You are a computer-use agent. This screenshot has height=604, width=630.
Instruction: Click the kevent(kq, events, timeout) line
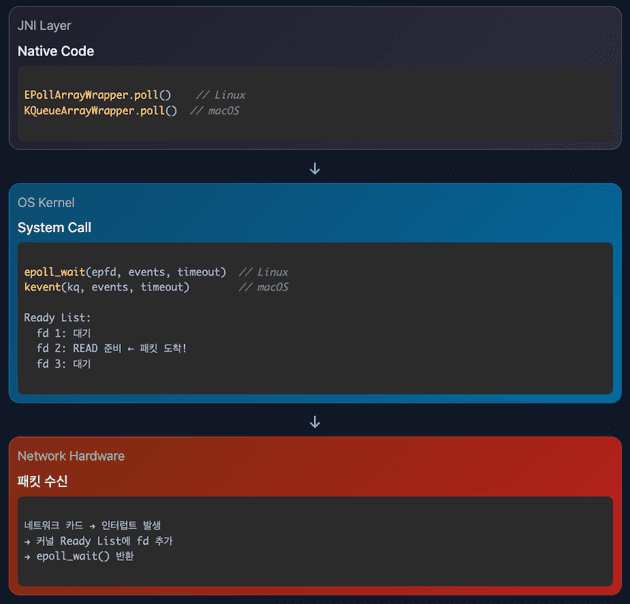[x=106, y=287]
